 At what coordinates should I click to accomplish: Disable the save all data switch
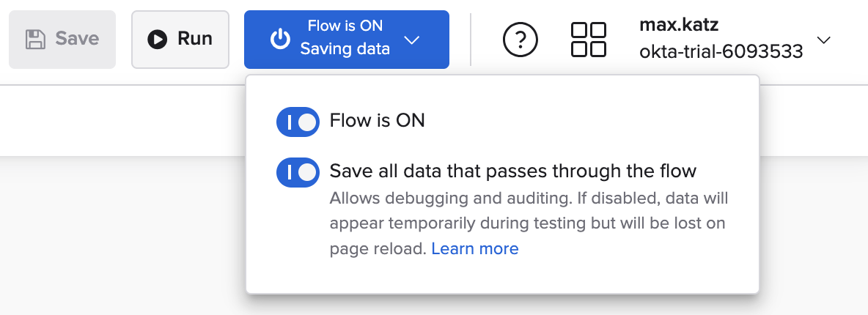tap(298, 172)
